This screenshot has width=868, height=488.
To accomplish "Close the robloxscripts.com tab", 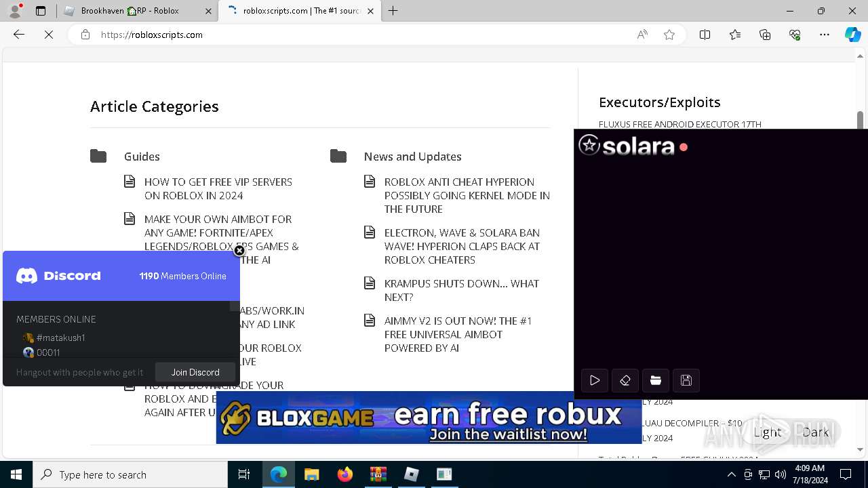I will (x=372, y=11).
